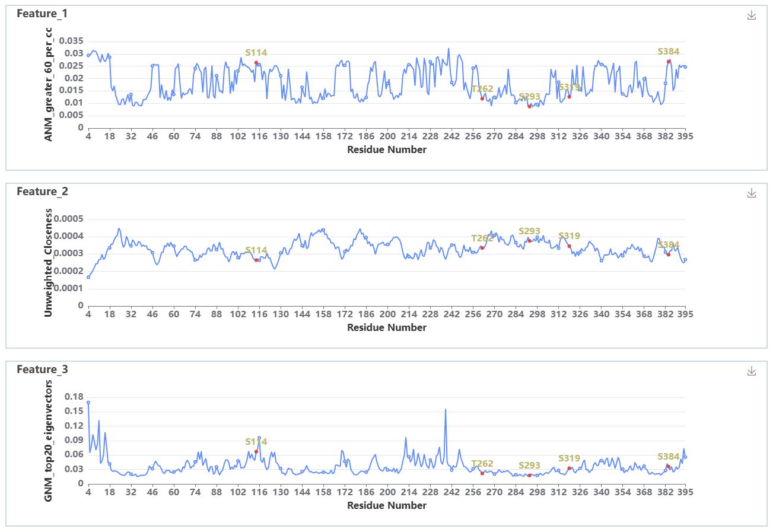The image size is (776, 532).
Task: Click red T262 point in GNM eigenvectors chart
Action: tap(482, 473)
